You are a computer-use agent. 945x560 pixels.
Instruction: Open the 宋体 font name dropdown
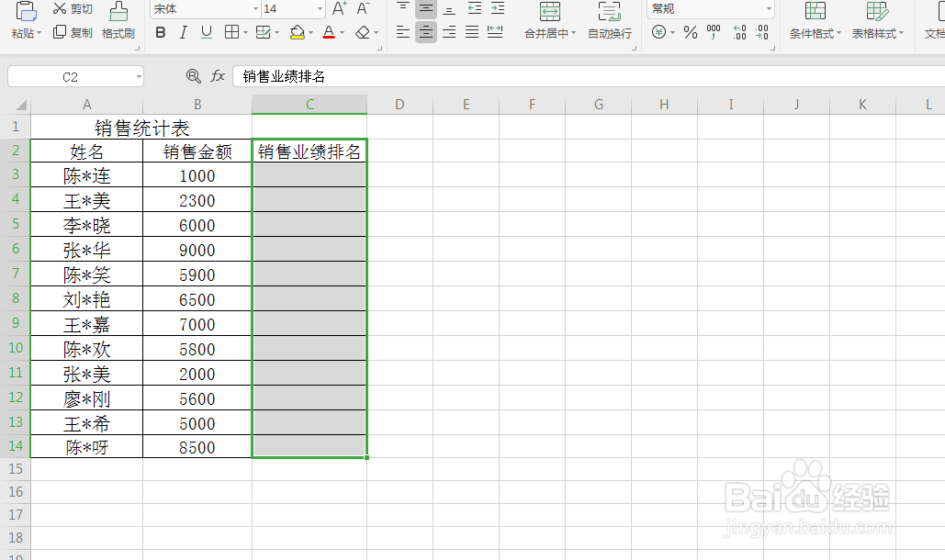pos(255,9)
